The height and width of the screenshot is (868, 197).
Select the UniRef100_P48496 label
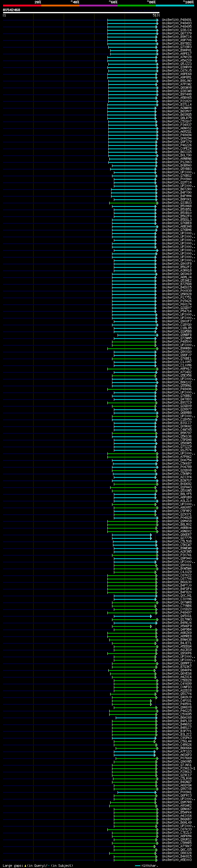tap(177, 389)
